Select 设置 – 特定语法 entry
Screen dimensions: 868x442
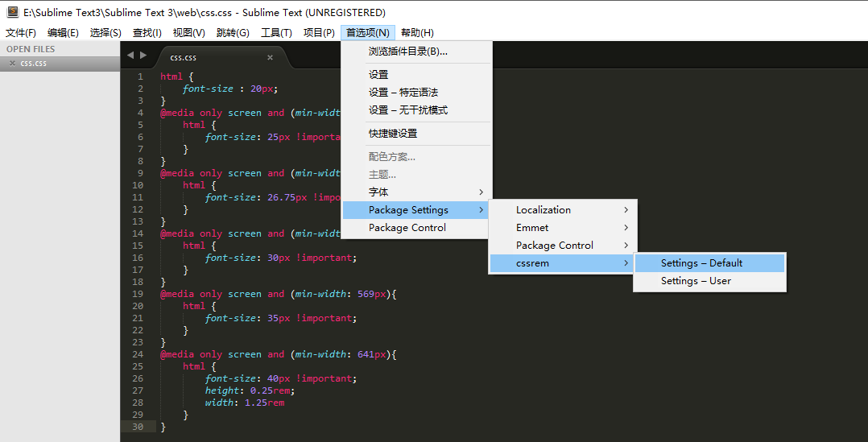click(x=417, y=93)
